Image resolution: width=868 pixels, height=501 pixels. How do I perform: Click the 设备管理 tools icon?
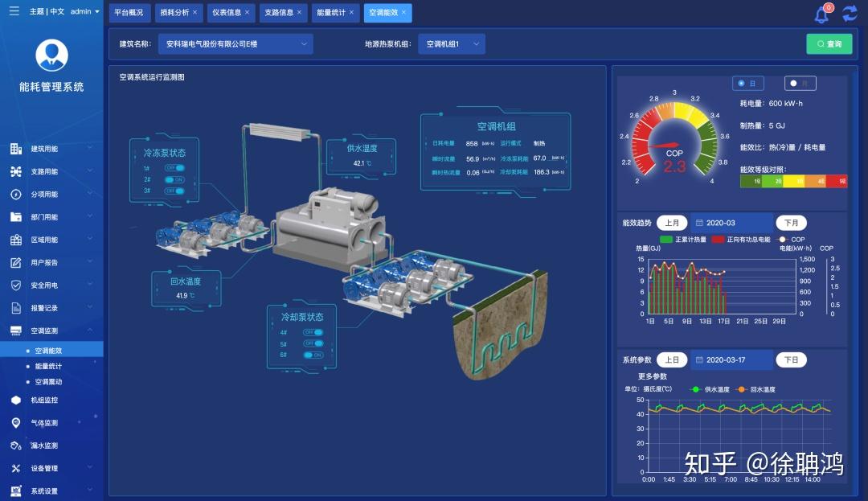pyautogui.click(x=16, y=468)
